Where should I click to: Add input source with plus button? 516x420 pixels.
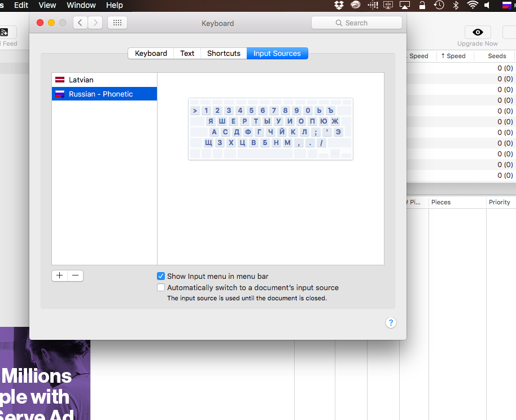(60, 275)
